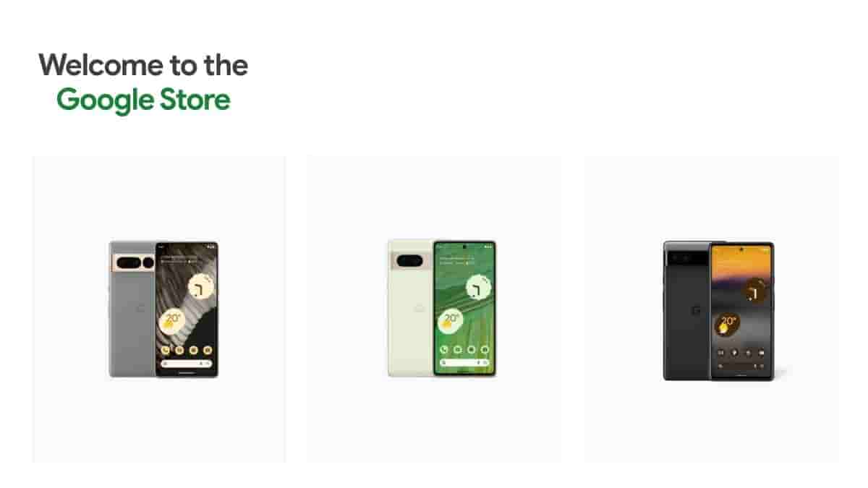Click the 20° weather widget on black phone
Image resolution: width=868 pixels, height=488 pixels.
[728, 323]
